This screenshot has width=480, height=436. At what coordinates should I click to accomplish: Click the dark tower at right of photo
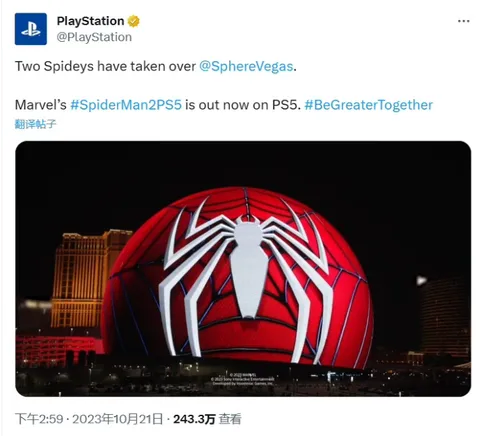point(445,315)
